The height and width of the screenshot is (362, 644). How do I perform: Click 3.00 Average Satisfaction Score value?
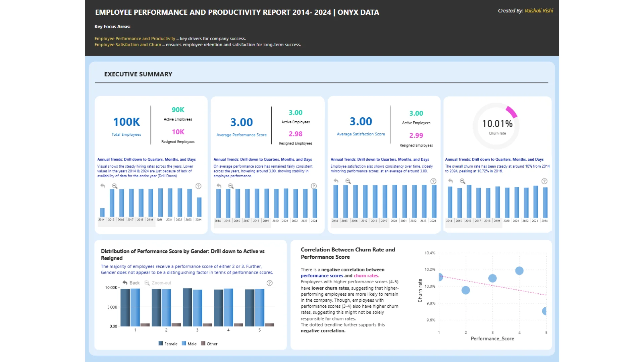point(361,121)
